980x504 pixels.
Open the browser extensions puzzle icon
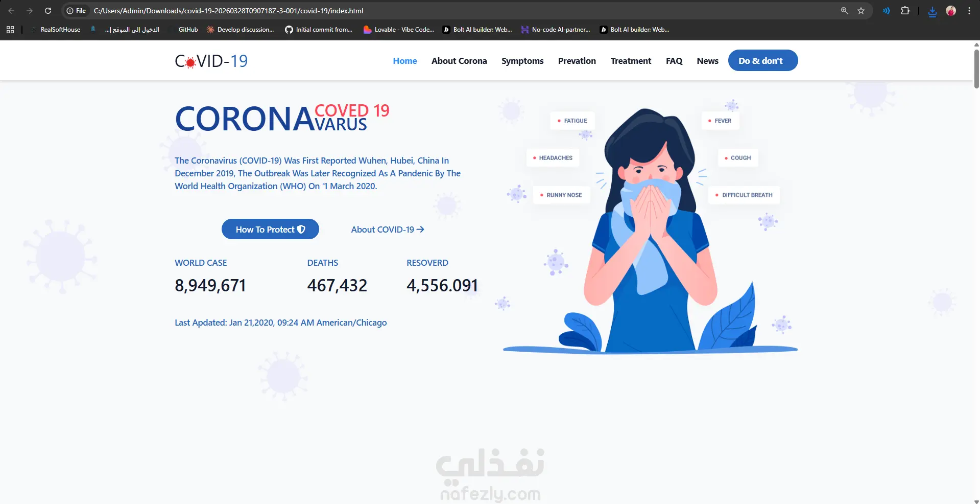tap(905, 11)
